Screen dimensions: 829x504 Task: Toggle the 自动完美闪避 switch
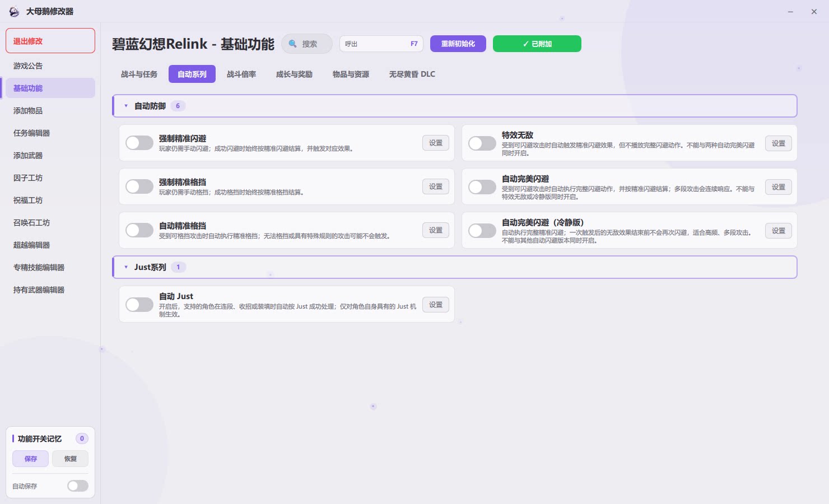(482, 187)
